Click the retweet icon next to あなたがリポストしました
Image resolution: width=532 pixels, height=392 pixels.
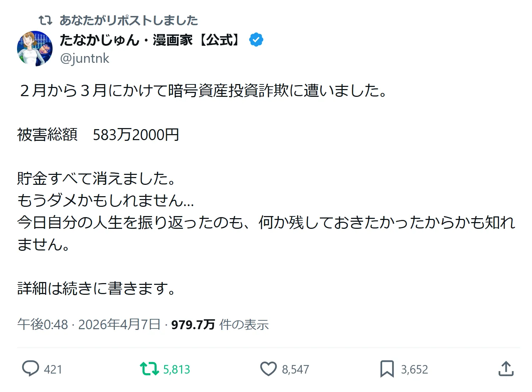(x=45, y=20)
